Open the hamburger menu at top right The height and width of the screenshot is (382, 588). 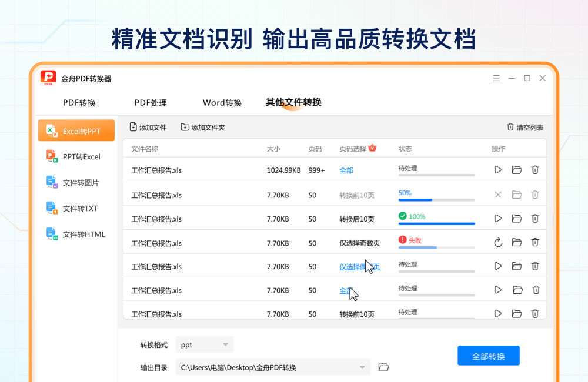(496, 78)
